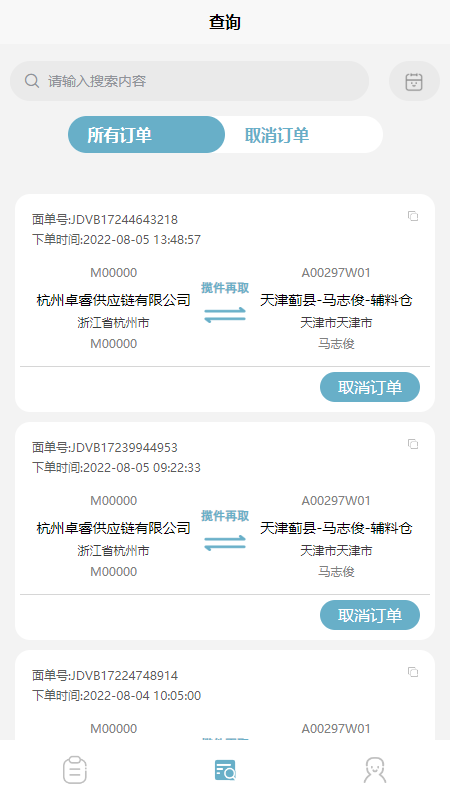450x800 pixels.
Task: Click the swap arrows on second order
Action: pyautogui.click(x=225, y=543)
